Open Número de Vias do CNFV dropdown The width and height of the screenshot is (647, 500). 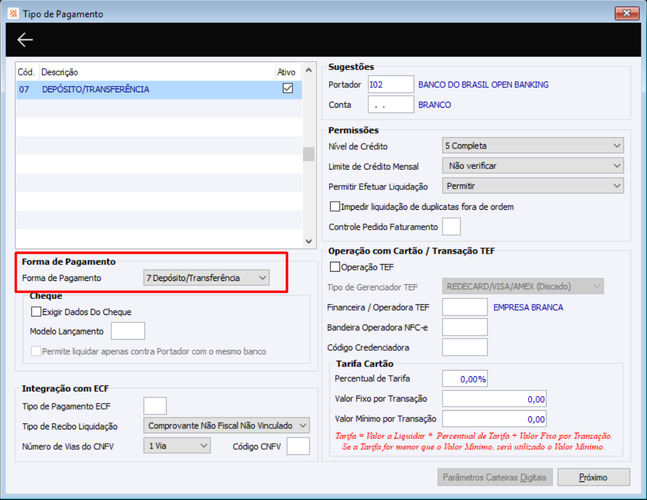[x=177, y=446]
